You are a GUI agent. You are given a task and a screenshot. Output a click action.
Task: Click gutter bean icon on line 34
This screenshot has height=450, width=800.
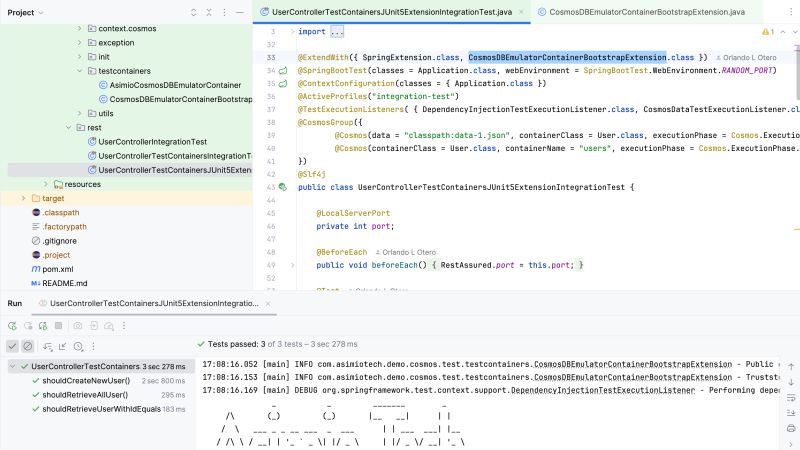(283, 70)
